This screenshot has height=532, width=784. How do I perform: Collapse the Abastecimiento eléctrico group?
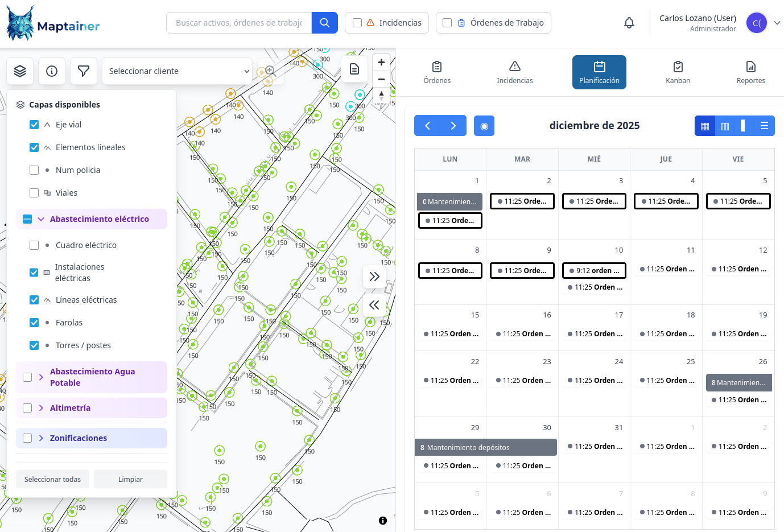(x=40, y=218)
